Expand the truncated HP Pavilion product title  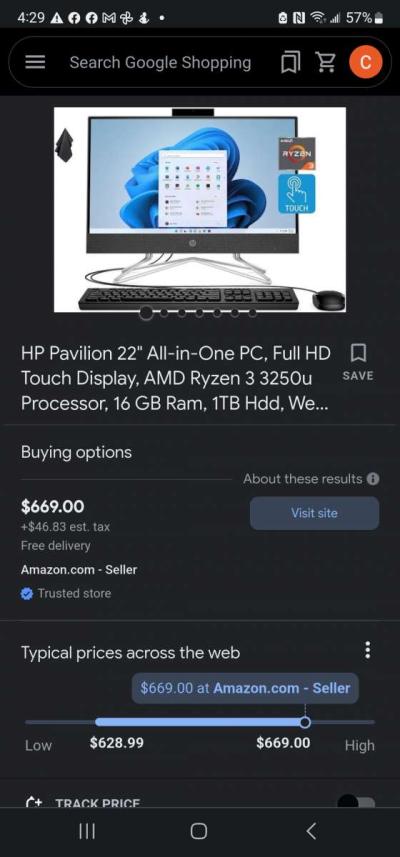pyautogui.click(x=176, y=378)
